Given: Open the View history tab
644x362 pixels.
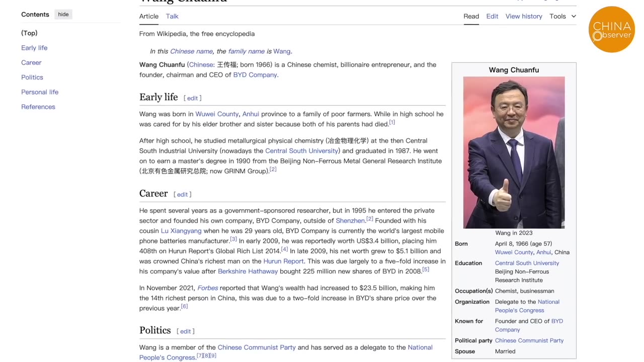Looking at the screenshot, I should (524, 16).
